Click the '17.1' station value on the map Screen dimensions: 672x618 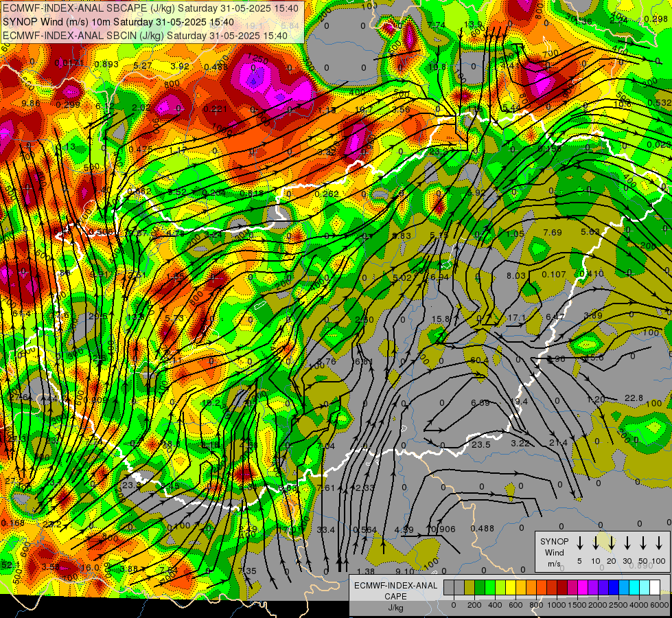pos(516,318)
